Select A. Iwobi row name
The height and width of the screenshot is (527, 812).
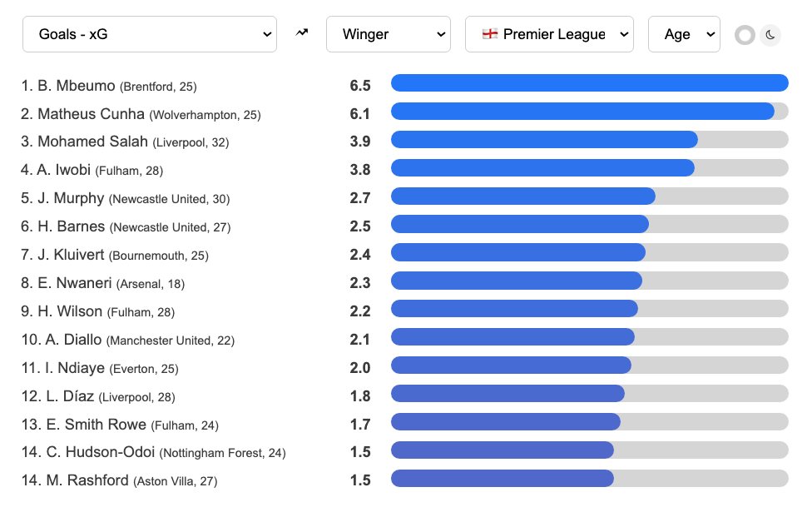(x=64, y=170)
